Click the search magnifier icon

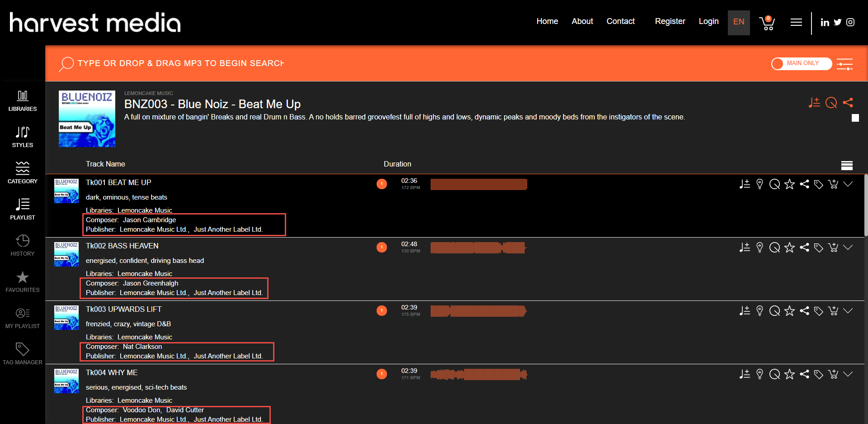[x=66, y=64]
